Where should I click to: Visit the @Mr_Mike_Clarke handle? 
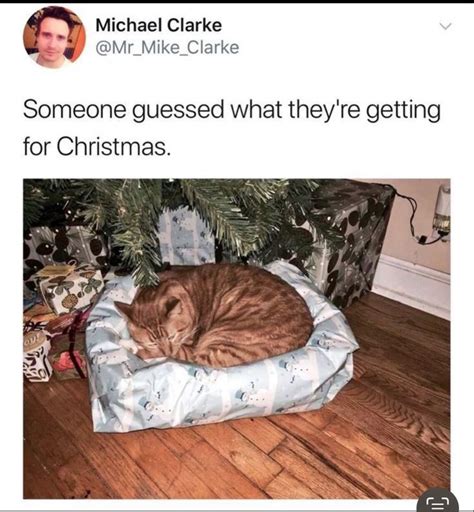coord(167,47)
